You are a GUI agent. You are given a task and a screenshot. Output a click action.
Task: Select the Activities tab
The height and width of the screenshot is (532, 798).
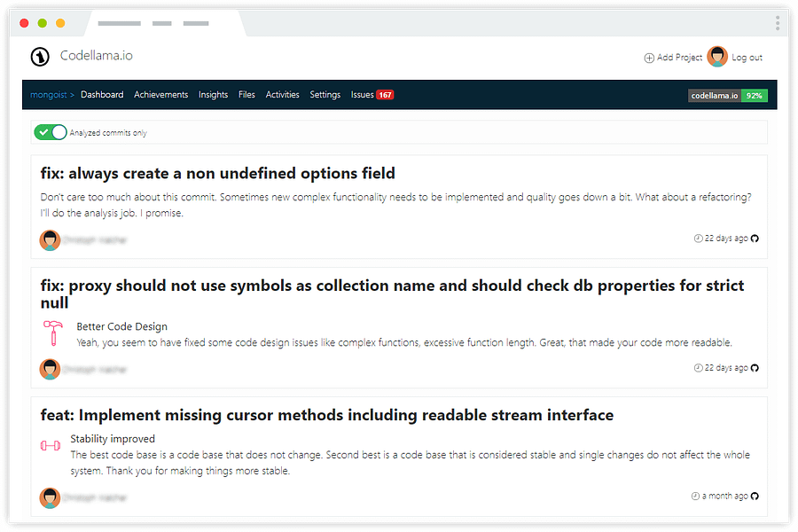(x=283, y=95)
